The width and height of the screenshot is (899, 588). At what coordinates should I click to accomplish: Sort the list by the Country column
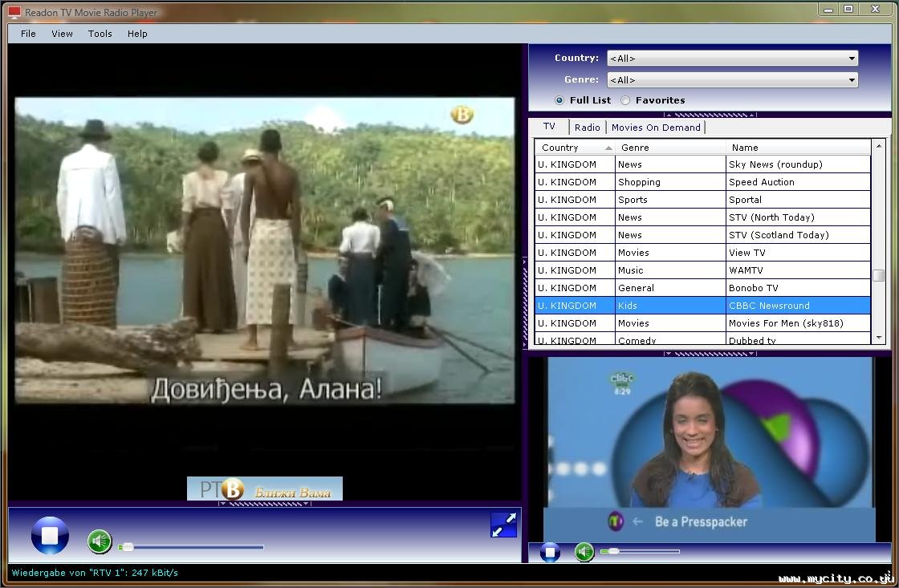(x=575, y=148)
